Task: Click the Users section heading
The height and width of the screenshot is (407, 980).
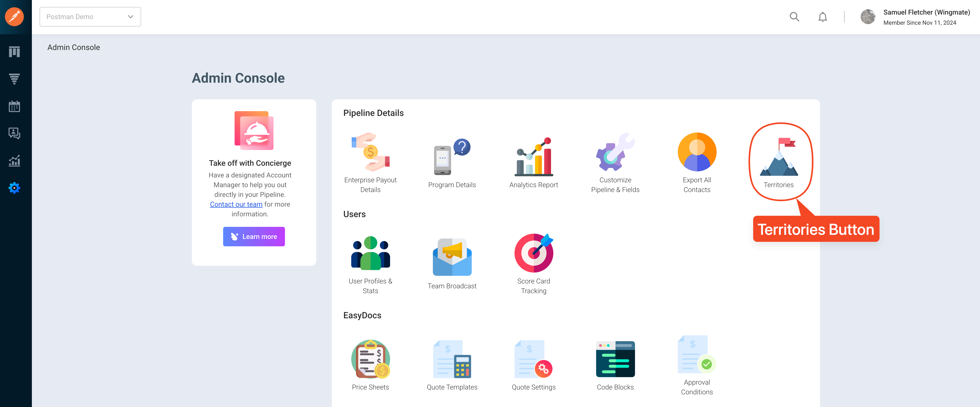Action: point(354,214)
